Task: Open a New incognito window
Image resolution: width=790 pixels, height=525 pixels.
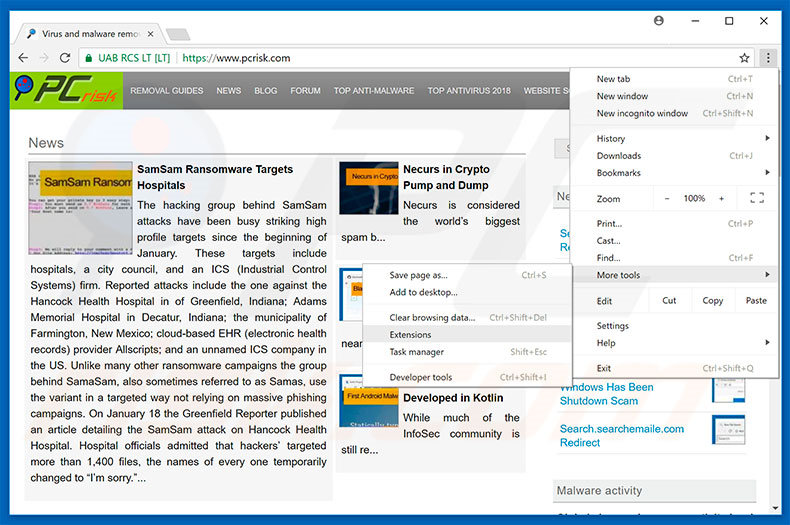Action: pyautogui.click(x=674, y=113)
